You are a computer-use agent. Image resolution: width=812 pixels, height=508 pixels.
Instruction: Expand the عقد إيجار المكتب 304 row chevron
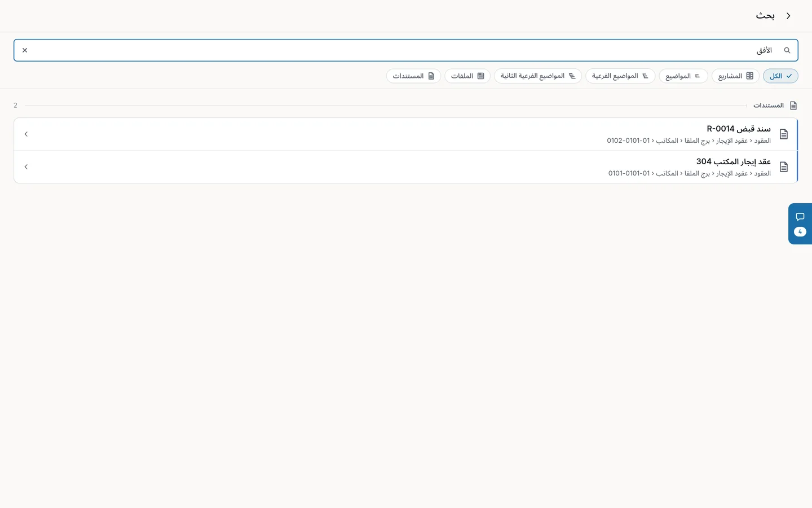[26, 167]
